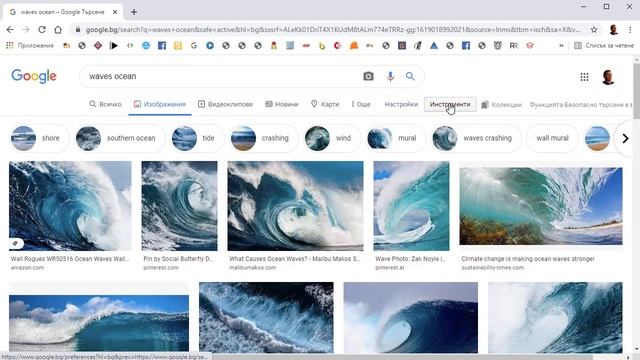Open the orange bell bookmark
Image resolution: width=640 pixels, height=360 pixels.
point(353,45)
